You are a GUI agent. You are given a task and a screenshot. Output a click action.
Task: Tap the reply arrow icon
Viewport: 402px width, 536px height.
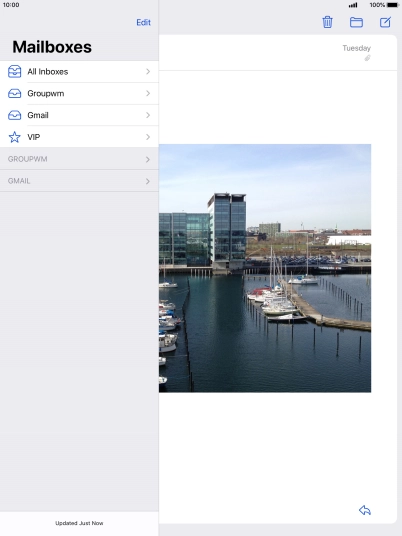(365, 510)
